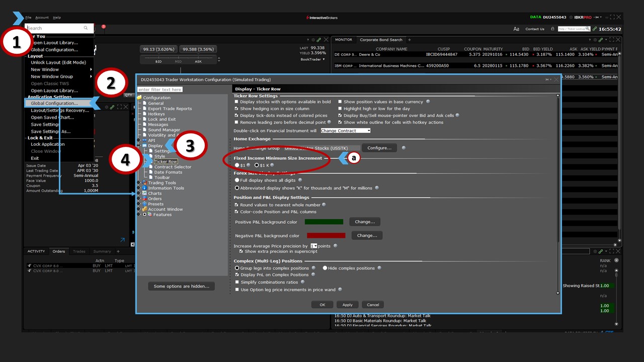
Task: Click the Home Exchange Configure button
Action: click(x=379, y=148)
